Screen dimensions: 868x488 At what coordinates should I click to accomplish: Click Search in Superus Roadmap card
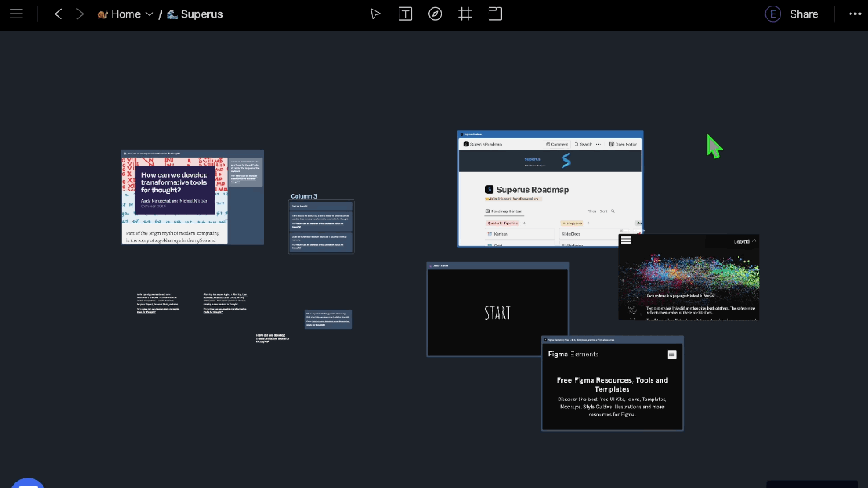coord(583,144)
